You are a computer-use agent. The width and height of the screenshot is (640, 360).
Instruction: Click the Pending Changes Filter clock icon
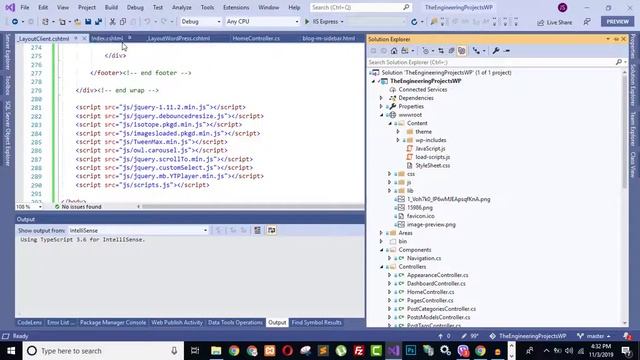[426, 51]
